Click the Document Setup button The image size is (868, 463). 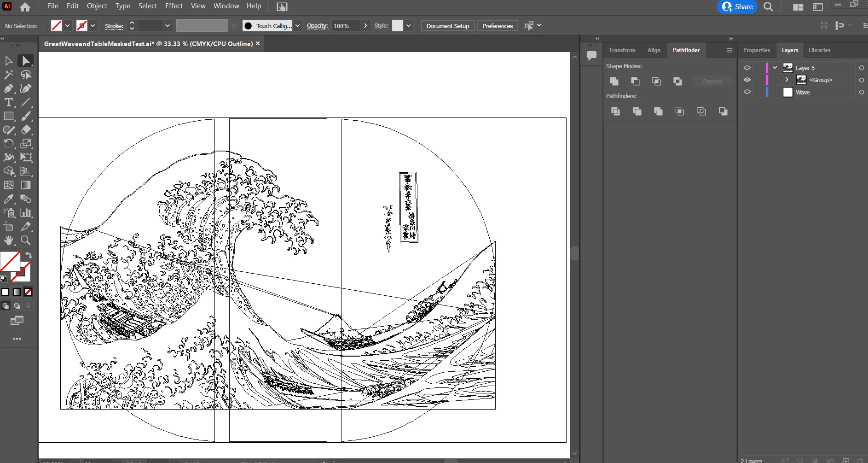point(447,26)
